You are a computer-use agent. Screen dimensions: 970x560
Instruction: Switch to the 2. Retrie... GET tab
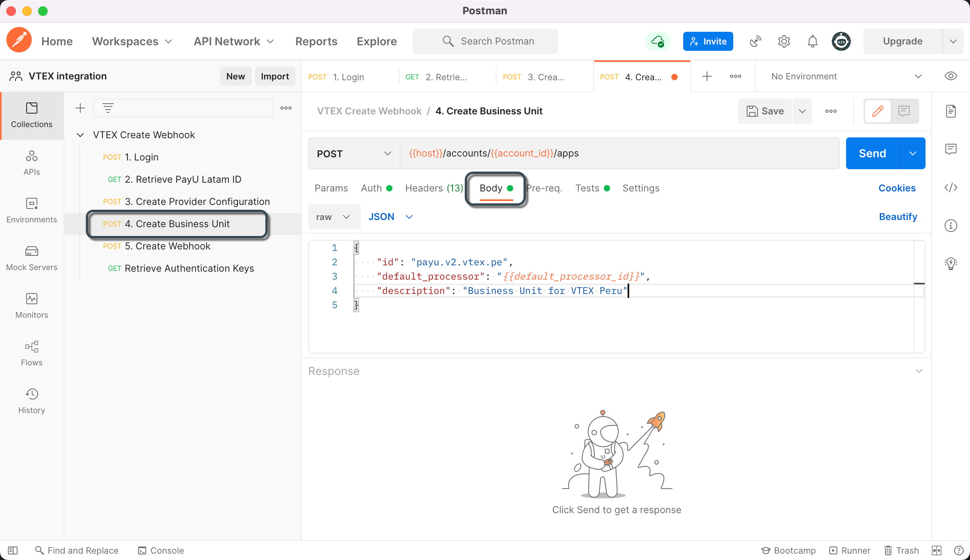447,77
